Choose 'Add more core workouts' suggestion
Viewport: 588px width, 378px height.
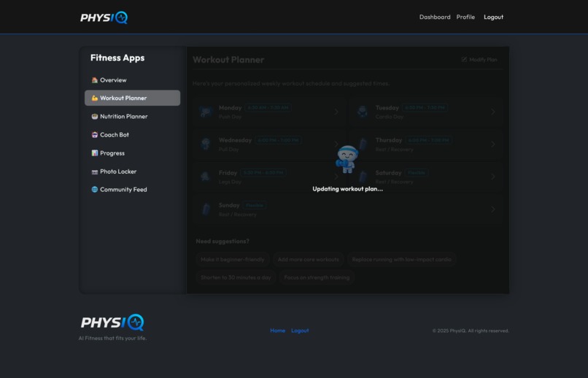[309, 259]
